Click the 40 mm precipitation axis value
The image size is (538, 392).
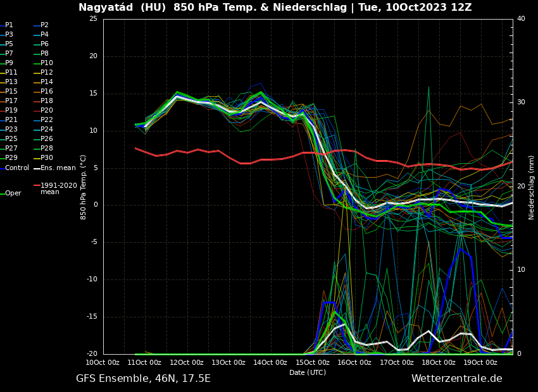point(521,19)
